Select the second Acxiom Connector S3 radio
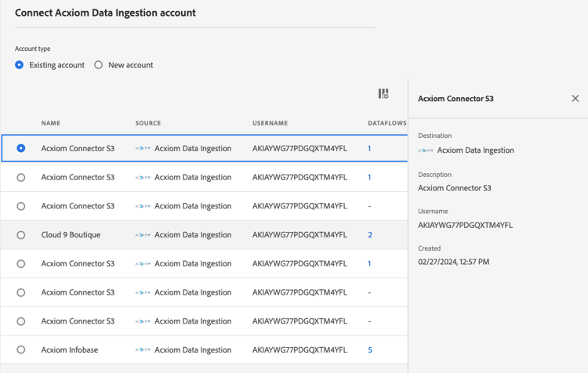This screenshot has width=588, height=373. click(x=21, y=178)
